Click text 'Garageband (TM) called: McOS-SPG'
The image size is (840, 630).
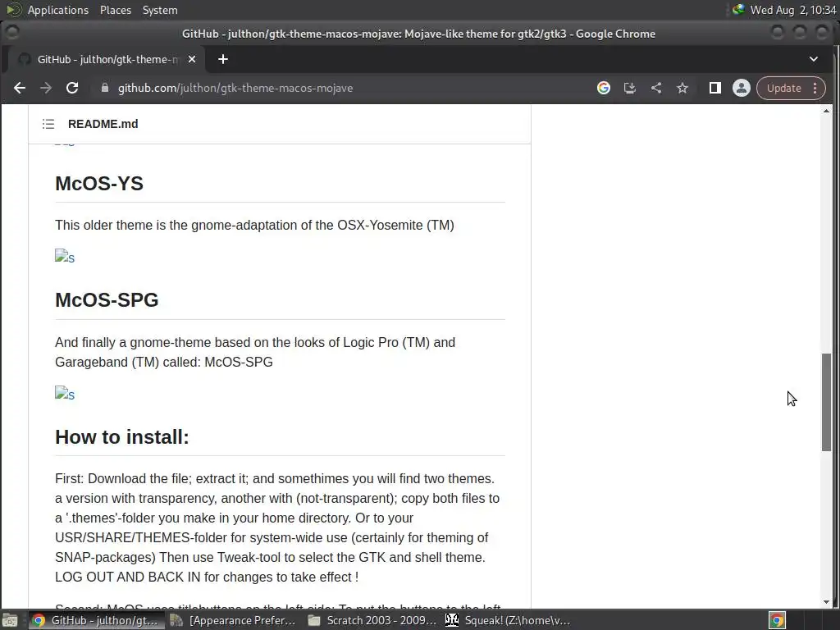[x=164, y=362]
